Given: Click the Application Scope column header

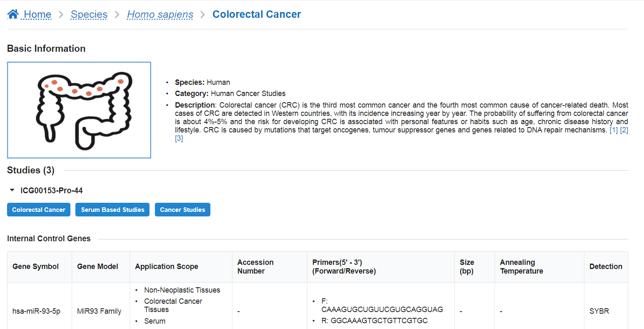Looking at the screenshot, I should click(166, 267).
